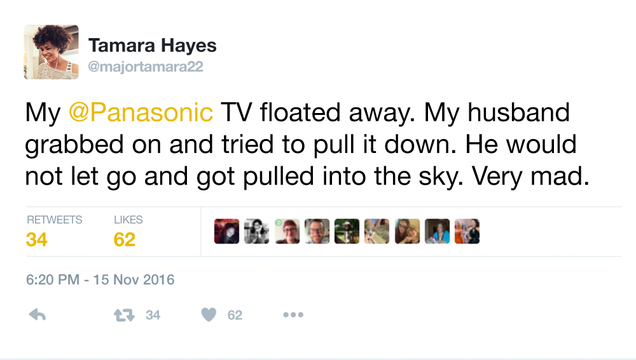The height and width of the screenshot is (360, 636).
Task: View the 62 likes list
Action: pos(128,231)
